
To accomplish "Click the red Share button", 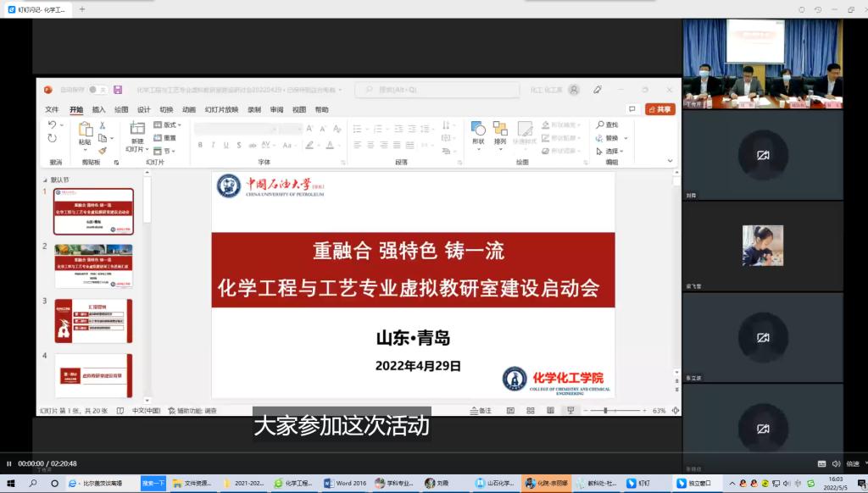I will tap(659, 110).
